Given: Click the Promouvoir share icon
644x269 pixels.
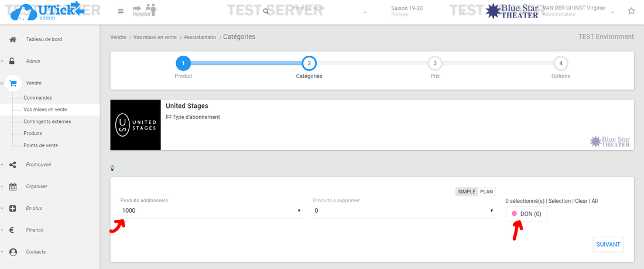Looking at the screenshot, I should [13, 165].
